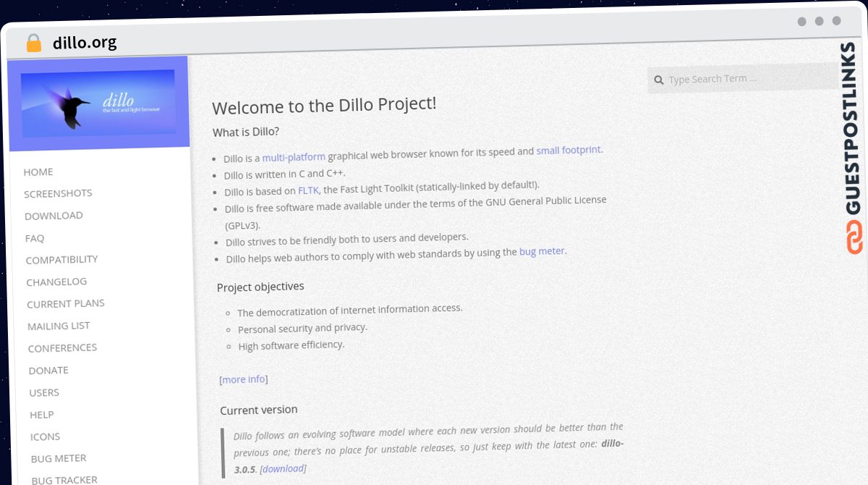Click the Welcome to the Dillo Project! heading
This screenshot has height=485, width=868.
tap(324, 106)
